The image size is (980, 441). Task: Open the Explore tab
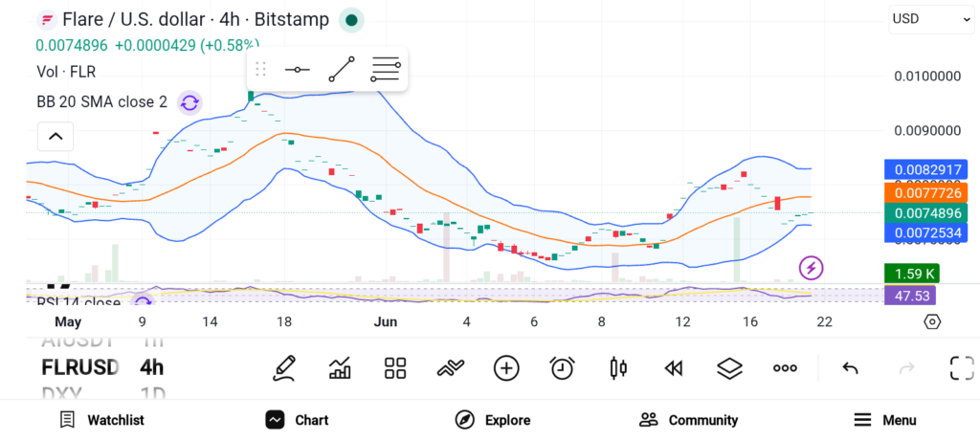coord(493,420)
